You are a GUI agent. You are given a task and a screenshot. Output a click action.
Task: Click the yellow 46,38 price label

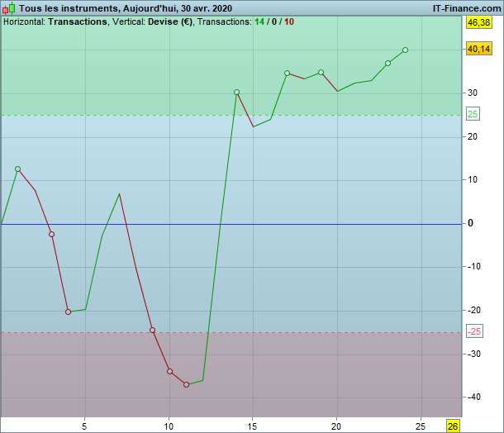(479, 22)
